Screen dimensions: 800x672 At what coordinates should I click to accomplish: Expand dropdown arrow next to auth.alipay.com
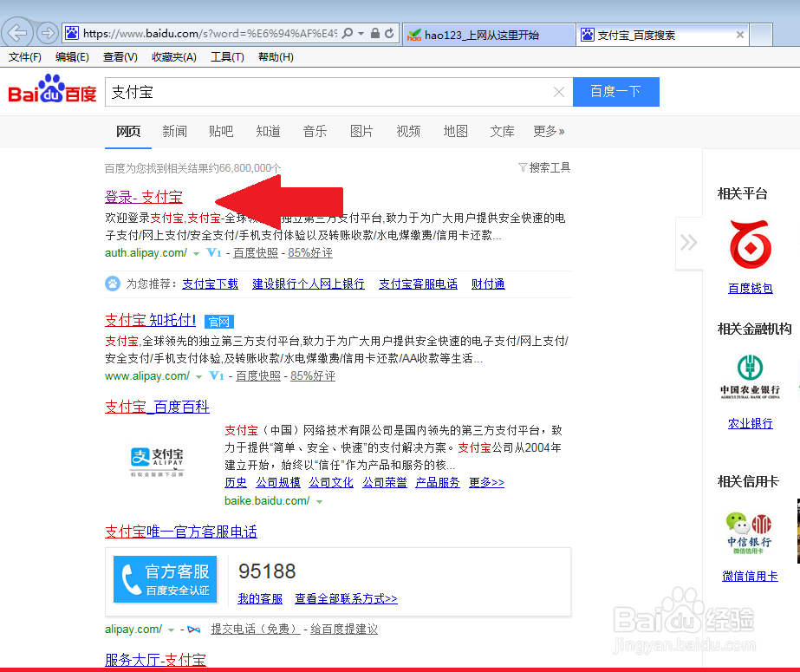pyautogui.click(x=196, y=253)
